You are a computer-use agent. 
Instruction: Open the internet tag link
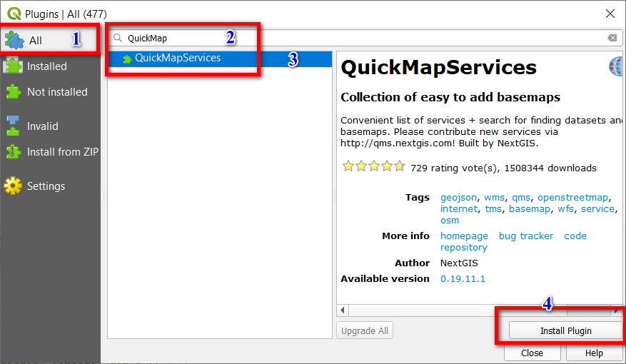pyautogui.click(x=459, y=208)
